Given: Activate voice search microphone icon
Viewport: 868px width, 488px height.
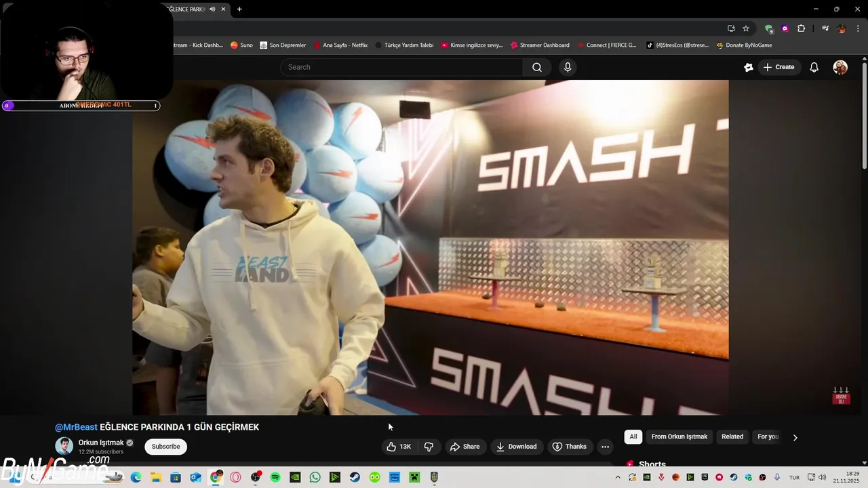Looking at the screenshot, I should [x=568, y=67].
